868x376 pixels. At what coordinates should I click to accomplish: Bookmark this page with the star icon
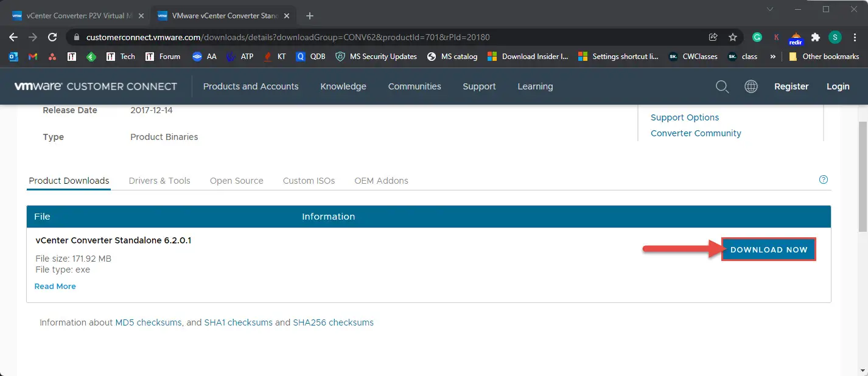(733, 37)
